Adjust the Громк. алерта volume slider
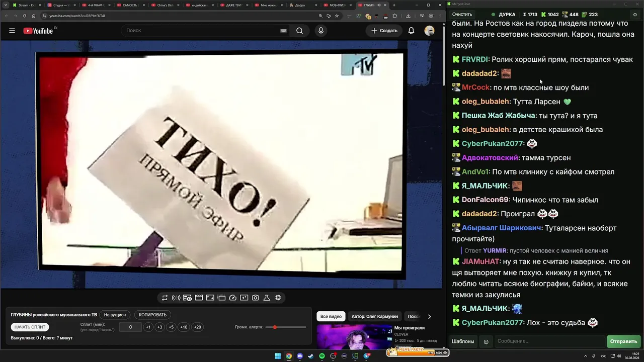Viewport: 644px width, 362px height. click(x=286, y=327)
